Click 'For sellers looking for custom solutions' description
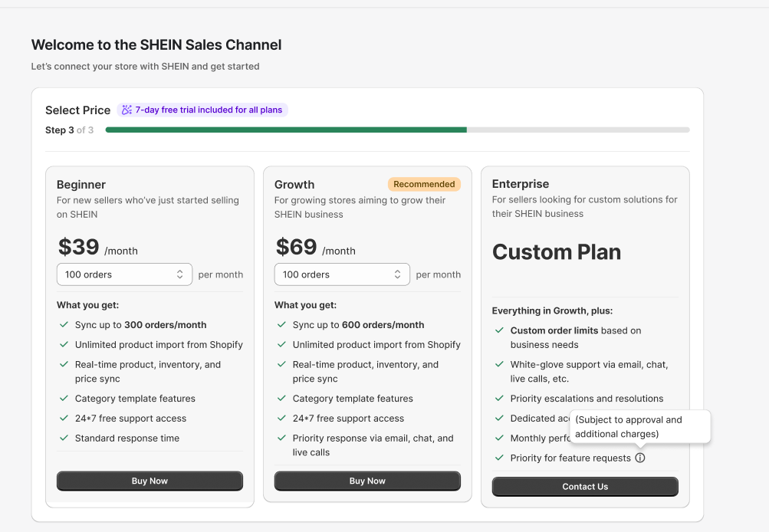Viewport: 769px width, 532px height. pyautogui.click(x=584, y=206)
